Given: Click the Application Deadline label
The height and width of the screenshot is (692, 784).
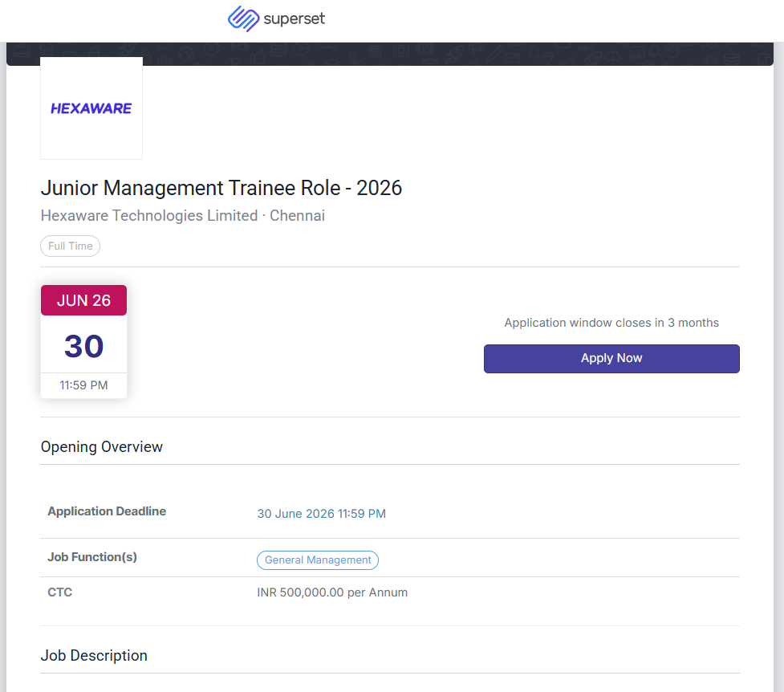Looking at the screenshot, I should pos(107,511).
